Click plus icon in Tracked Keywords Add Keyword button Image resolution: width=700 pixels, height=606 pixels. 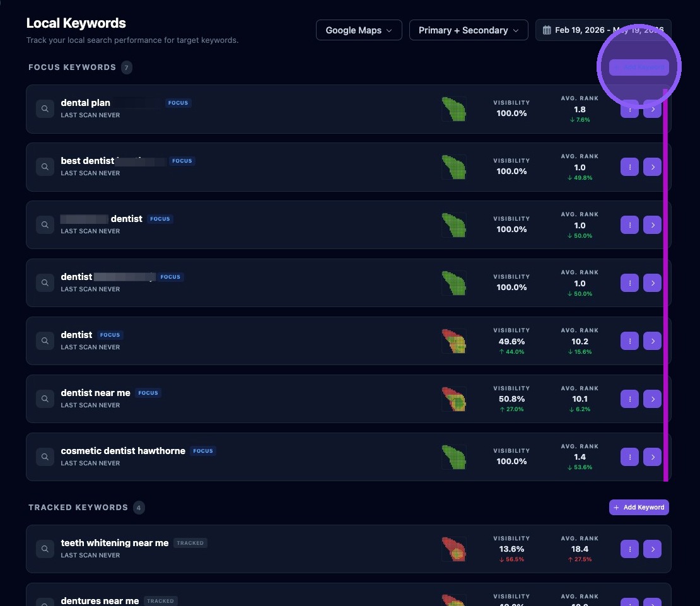(616, 508)
